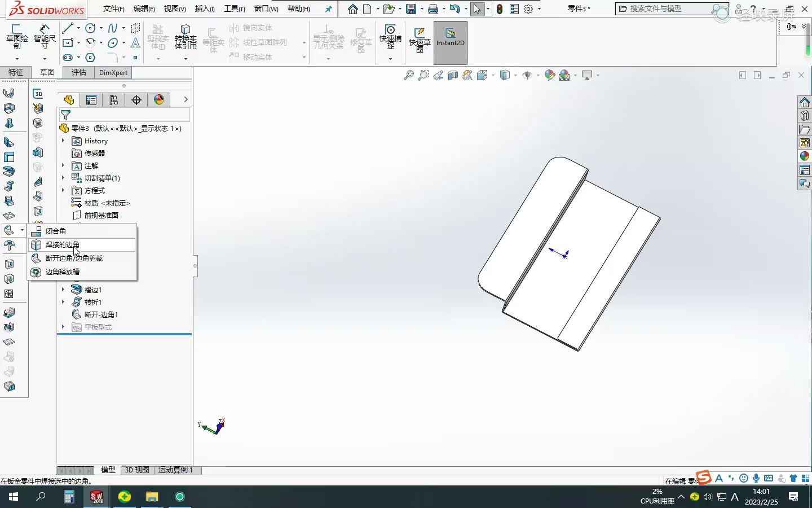Open SOLIDWORKS from the Windows taskbar

(96, 497)
